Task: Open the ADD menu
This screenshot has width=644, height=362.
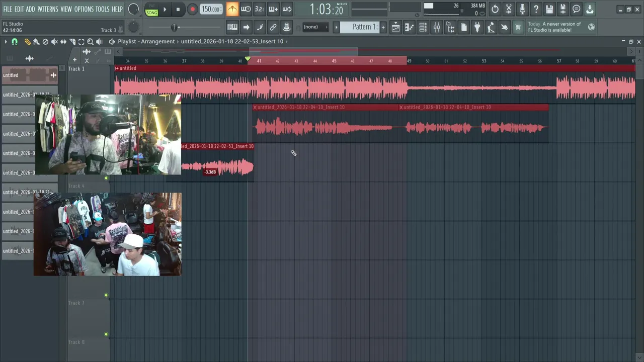Action: 31,9
